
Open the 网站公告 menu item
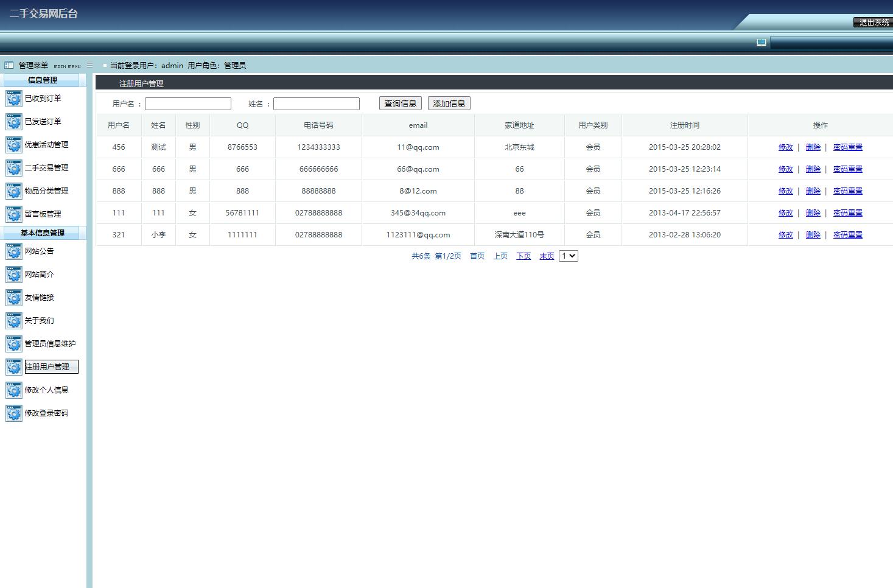[x=39, y=251]
